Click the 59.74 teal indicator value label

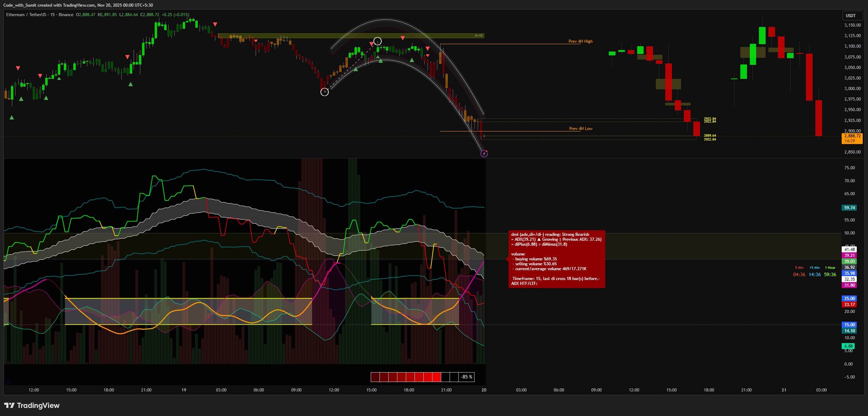click(x=849, y=208)
